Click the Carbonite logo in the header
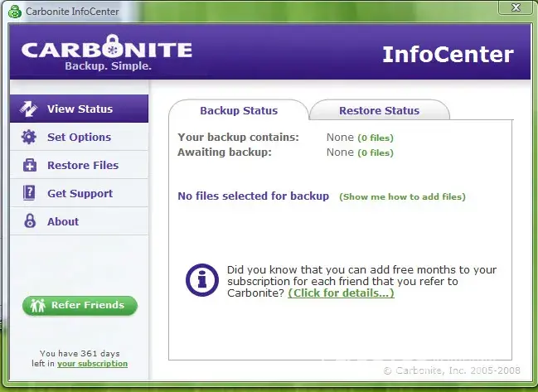 pyautogui.click(x=106, y=52)
